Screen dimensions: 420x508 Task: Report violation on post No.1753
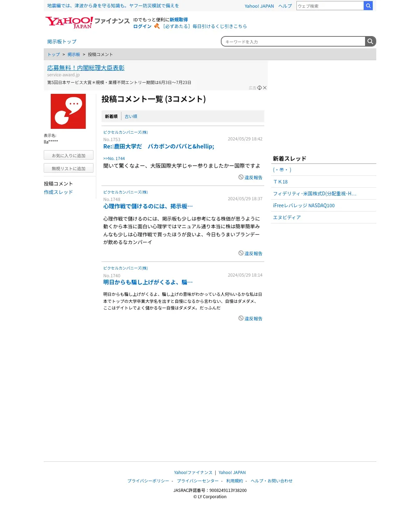(x=251, y=178)
